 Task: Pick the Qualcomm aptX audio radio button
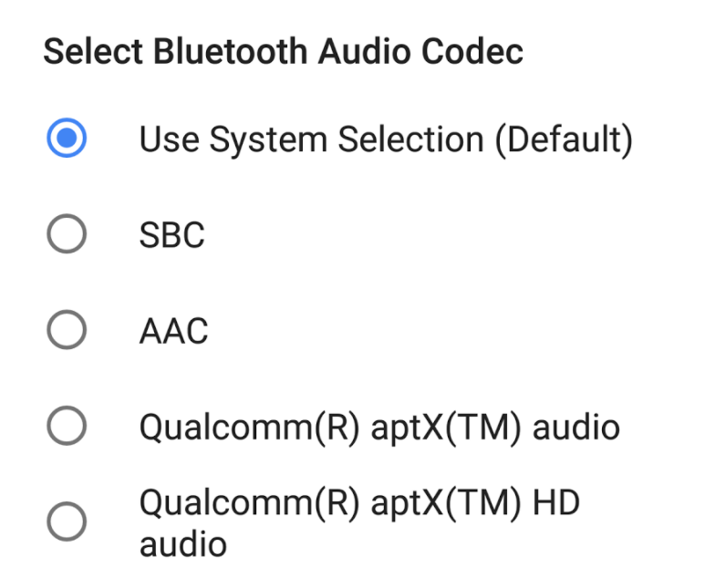tap(67, 426)
